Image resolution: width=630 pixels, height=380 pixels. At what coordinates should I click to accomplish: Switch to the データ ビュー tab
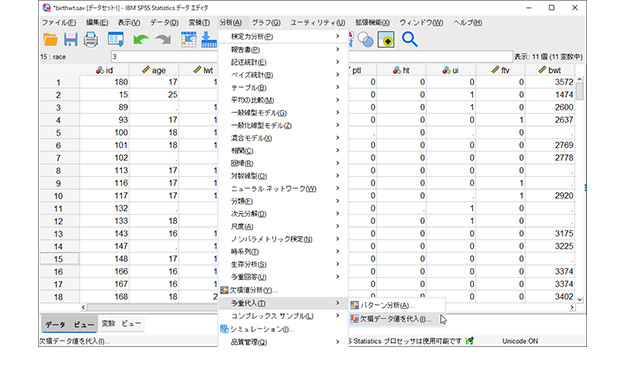click(69, 324)
